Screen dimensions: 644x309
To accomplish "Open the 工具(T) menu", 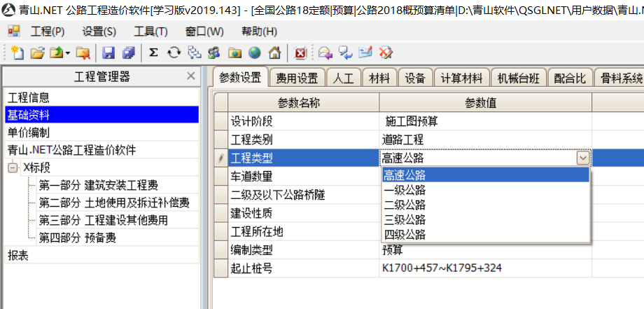I will pyautogui.click(x=150, y=32).
